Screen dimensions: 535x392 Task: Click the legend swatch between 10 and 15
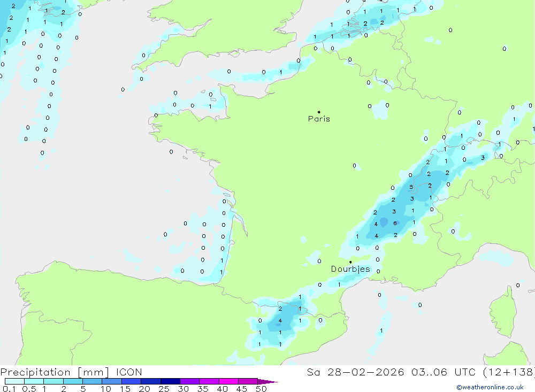point(112,381)
